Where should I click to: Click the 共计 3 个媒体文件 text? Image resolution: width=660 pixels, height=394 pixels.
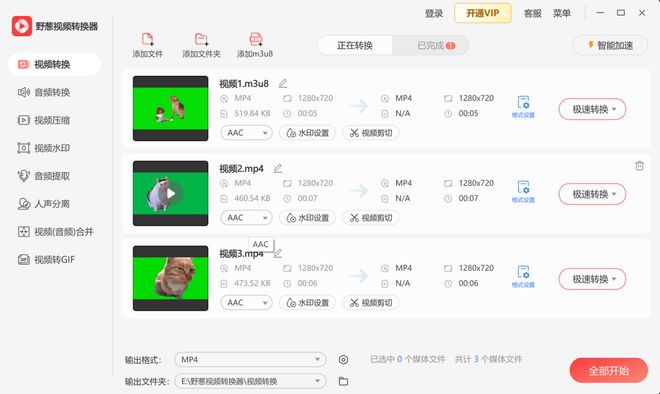pos(488,359)
